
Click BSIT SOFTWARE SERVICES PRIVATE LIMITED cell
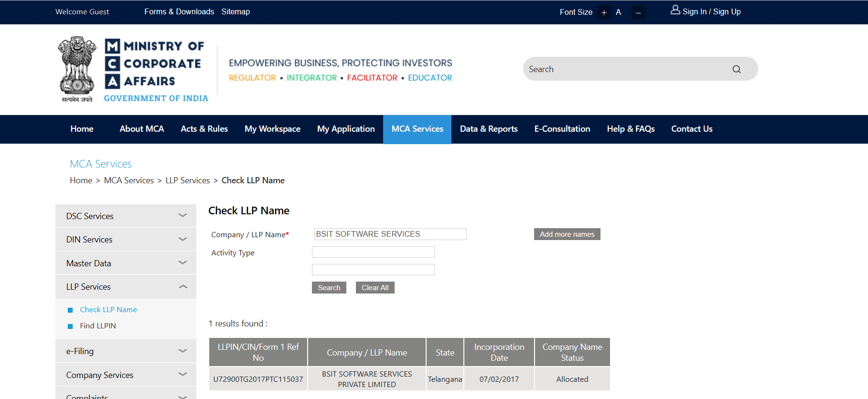[367, 379]
